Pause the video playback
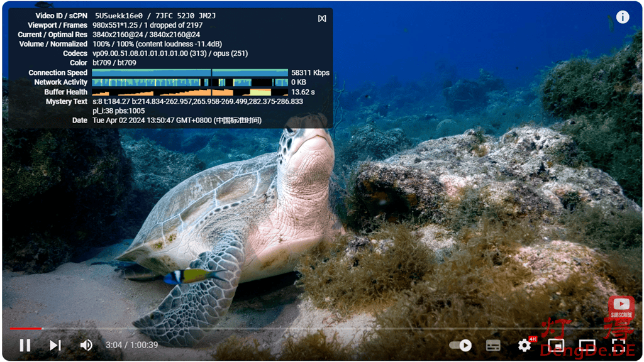 (x=25, y=345)
